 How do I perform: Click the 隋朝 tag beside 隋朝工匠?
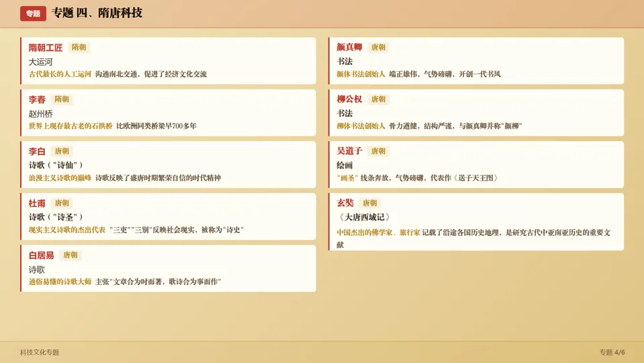click(x=79, y=47)
